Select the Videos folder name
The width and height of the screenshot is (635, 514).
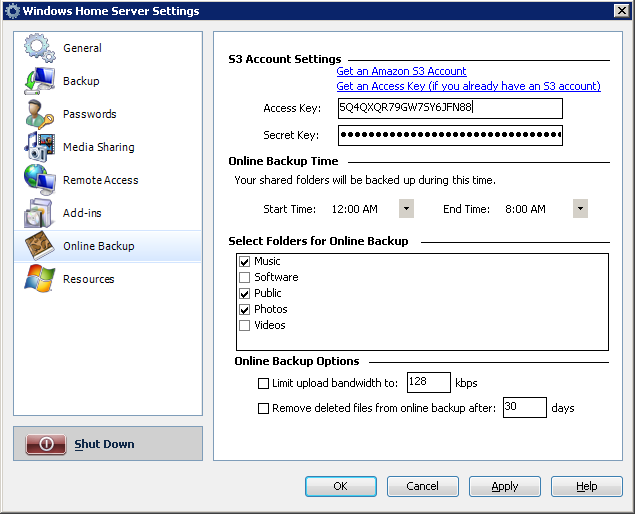[270, 325]
